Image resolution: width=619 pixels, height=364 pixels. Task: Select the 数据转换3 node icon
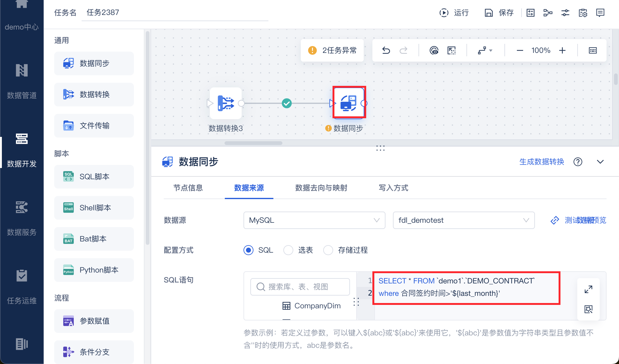click(x=226, y=103)
